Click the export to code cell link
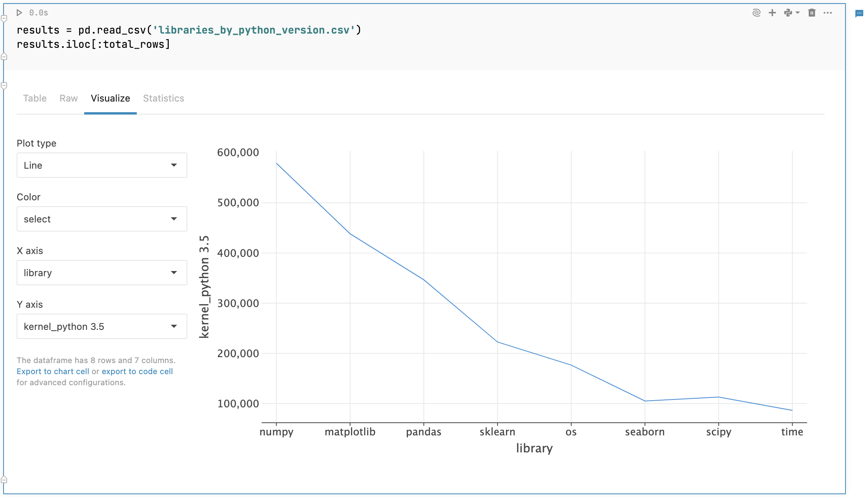 [x=137, y=371]
